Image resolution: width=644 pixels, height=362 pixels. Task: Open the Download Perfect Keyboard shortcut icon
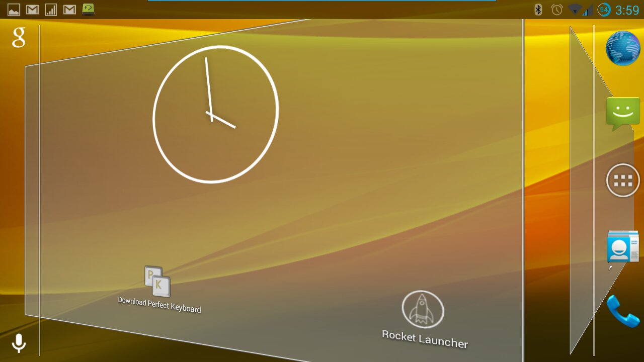[x=157, y=281]
